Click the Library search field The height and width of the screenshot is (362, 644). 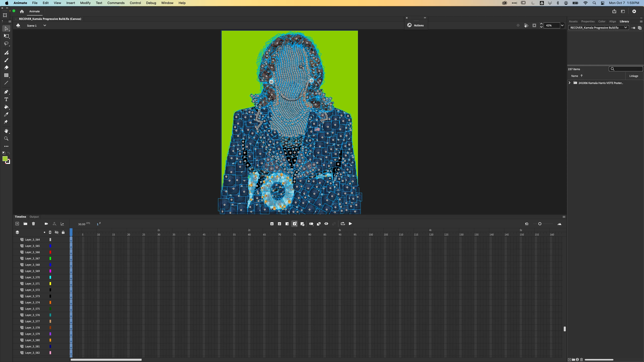(x=628, y=69)
